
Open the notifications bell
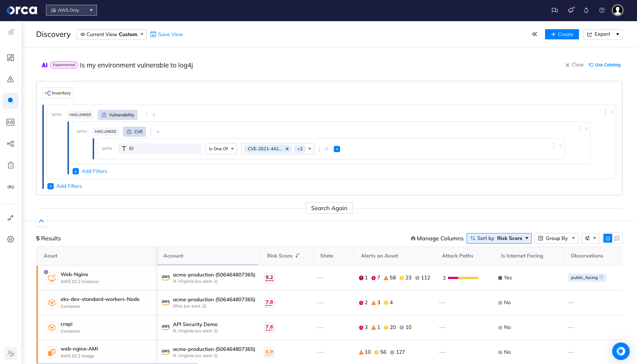point(586,10)
